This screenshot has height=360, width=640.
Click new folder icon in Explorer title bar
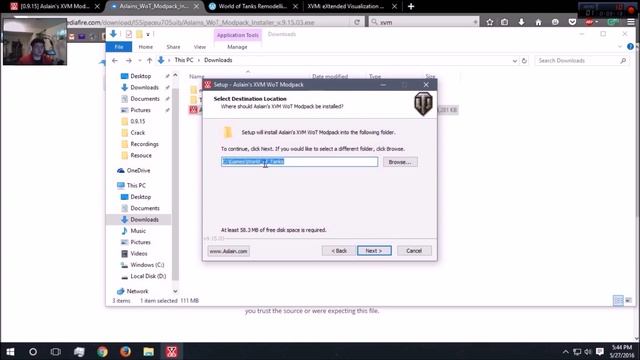[x=139, y=34]
